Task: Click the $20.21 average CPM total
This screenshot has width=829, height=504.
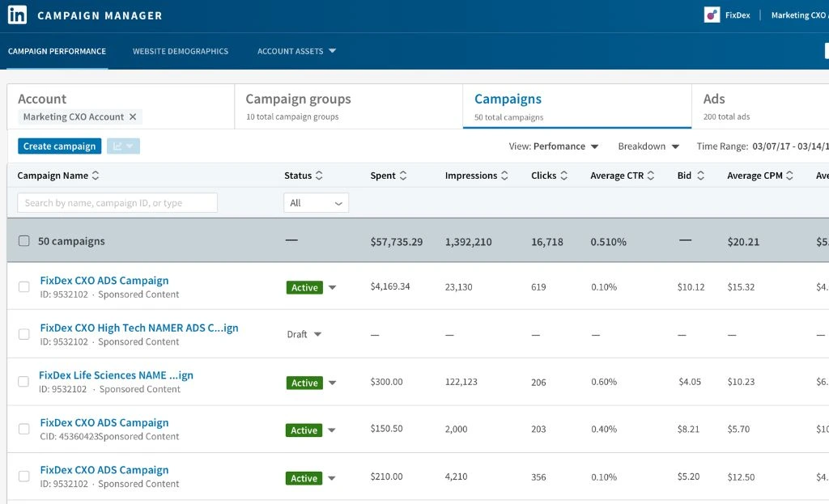Action: [x=743, y=242]
